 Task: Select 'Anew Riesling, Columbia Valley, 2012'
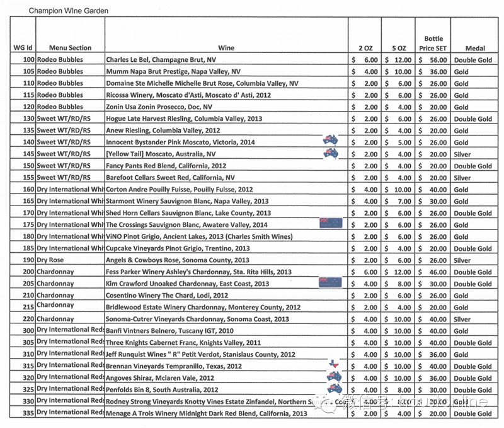(227, 130)
